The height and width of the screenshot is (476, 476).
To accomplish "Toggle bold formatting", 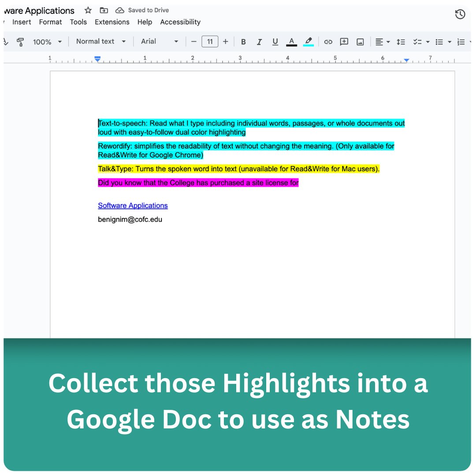I will tap(243, 42).
